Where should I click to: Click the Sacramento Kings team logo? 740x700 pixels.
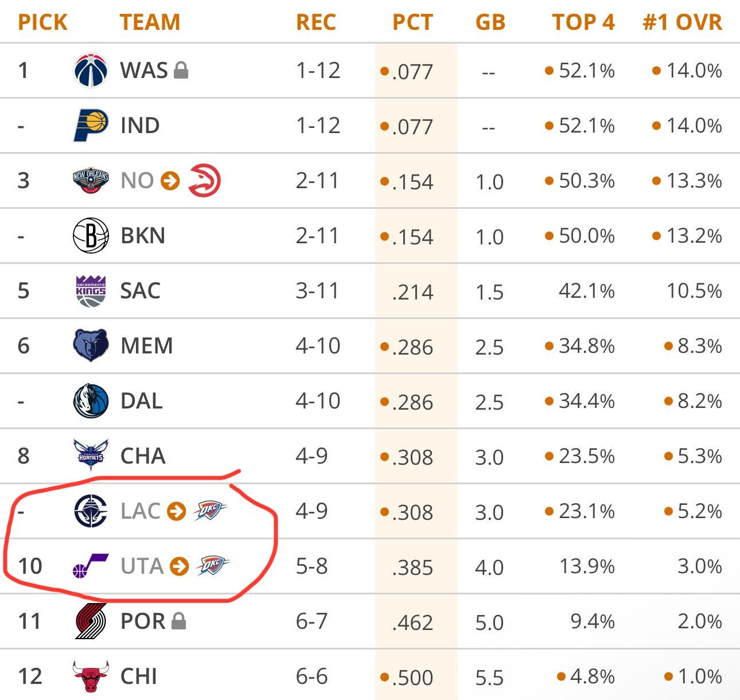[91, 291]
